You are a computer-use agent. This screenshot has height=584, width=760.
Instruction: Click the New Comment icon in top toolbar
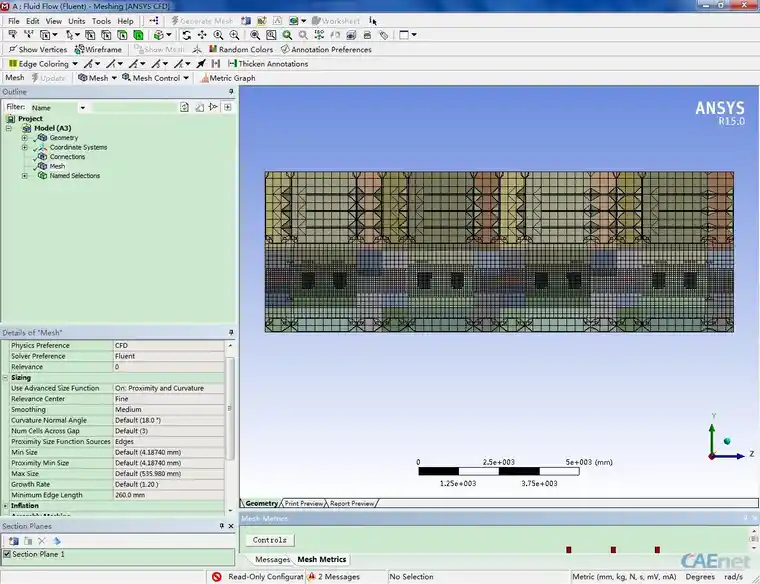(x=262, y=21)
